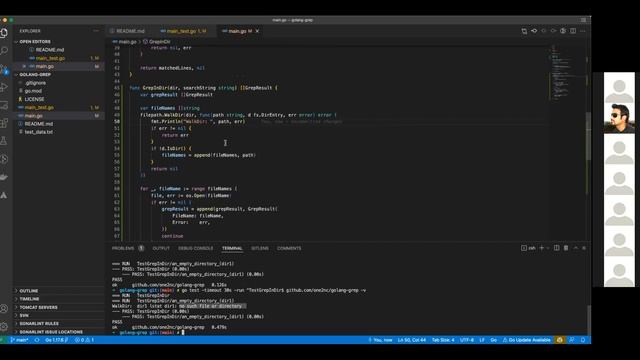The image size is (640, 360).
Task: Open Run and Debug view
Action: pos(4,87)
